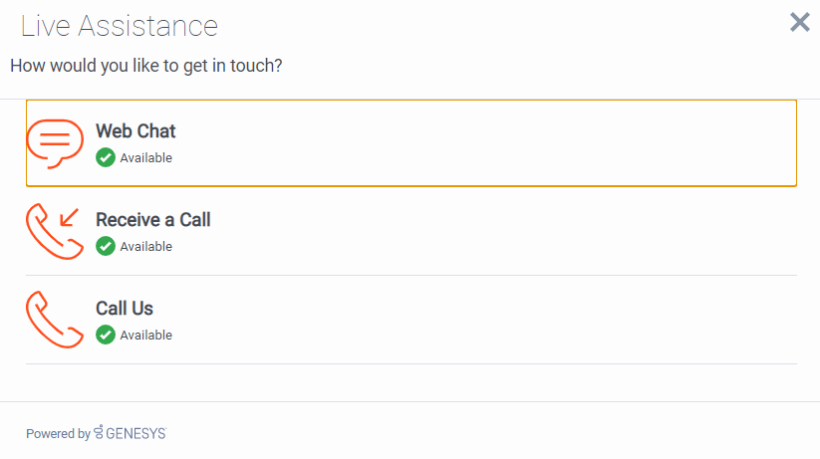
Task: Click the Available status under Receive a Call
Action: tap(146, 246)
